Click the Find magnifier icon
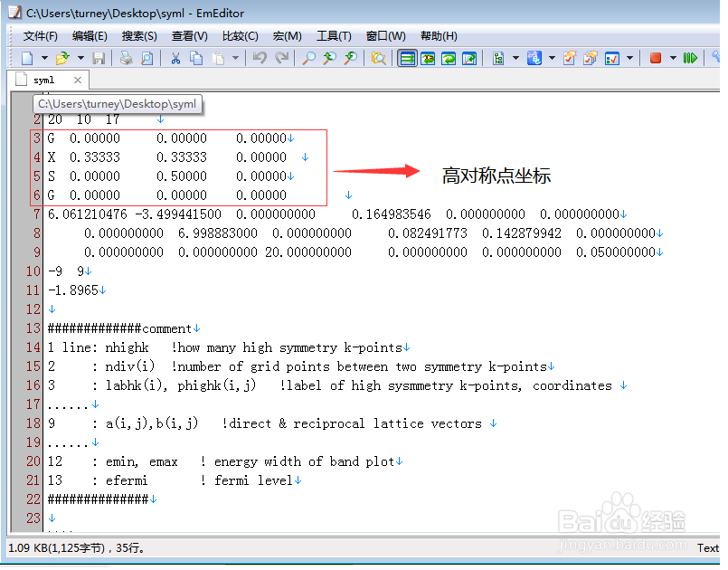 pos(308,58)
